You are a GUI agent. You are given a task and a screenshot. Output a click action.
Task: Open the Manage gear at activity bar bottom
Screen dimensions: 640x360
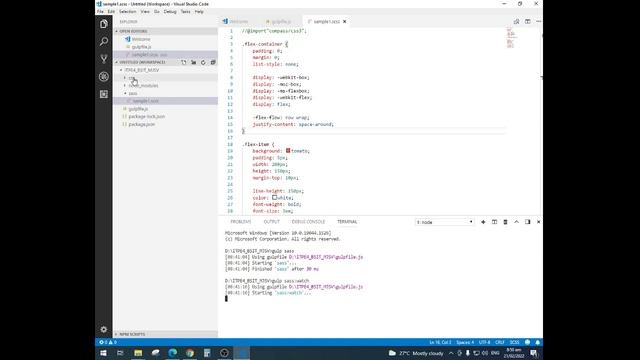(104, 329)
